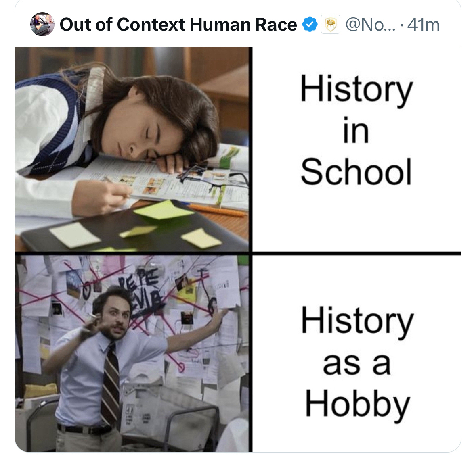Open the sleeping student photo
Image resolution: width=476 pixels, height=463 pixels.
coord(132,149)
